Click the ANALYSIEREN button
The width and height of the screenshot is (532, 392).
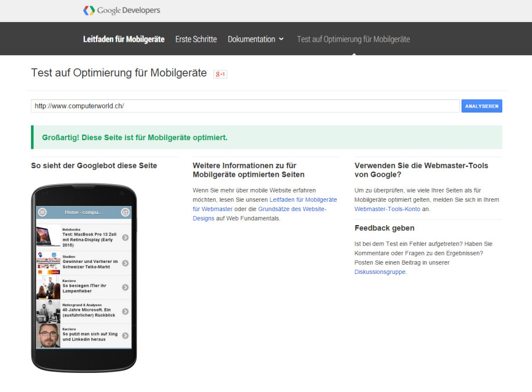pos(482,106)
